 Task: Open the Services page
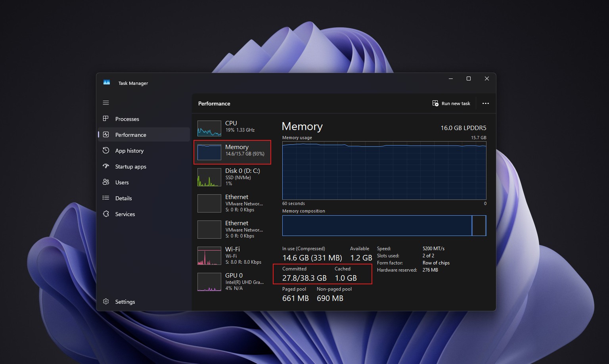tap(144, 214)
